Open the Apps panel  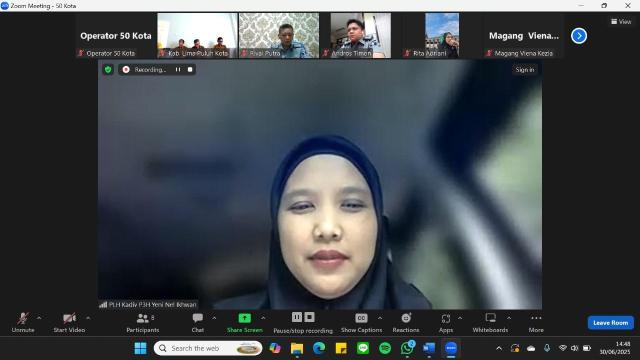point(446,322)
